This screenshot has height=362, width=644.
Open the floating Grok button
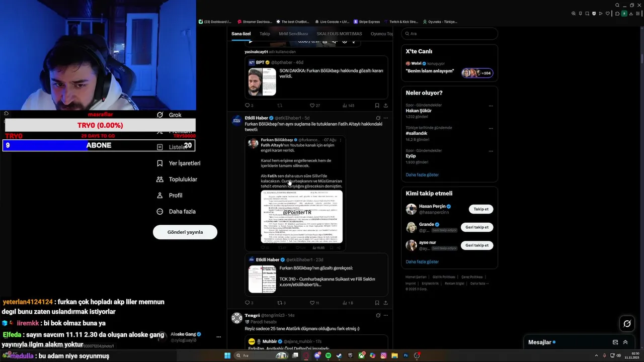(x=627, y=324)
